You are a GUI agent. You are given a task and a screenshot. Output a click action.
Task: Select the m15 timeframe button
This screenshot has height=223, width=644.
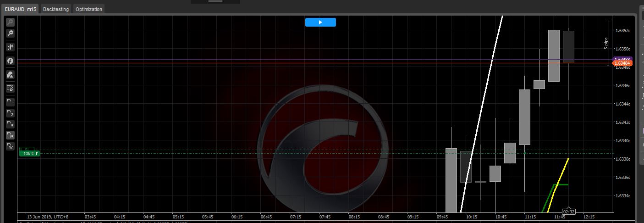coord(10,135)
